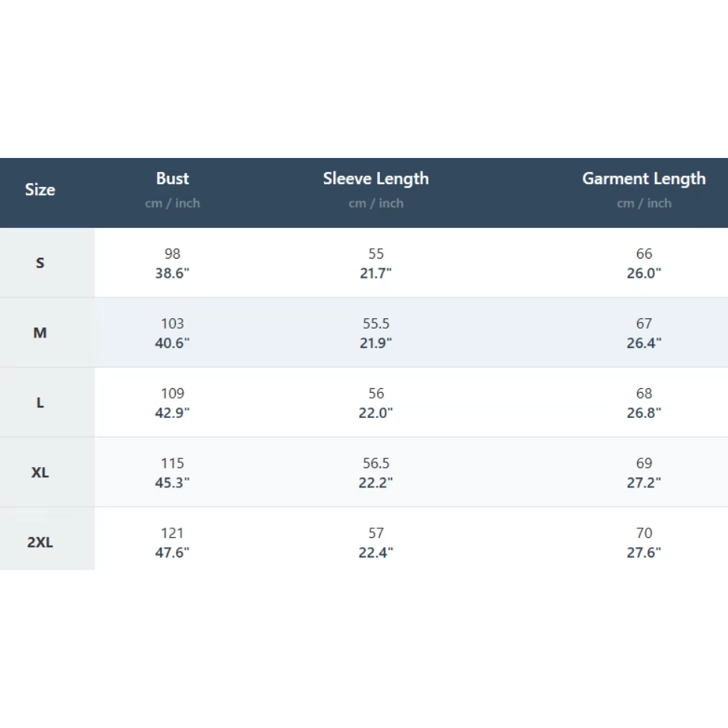Click the 26.0" garment length value
Image resolution: width=728 pixels, height=728 pixels.
(644, 273)
